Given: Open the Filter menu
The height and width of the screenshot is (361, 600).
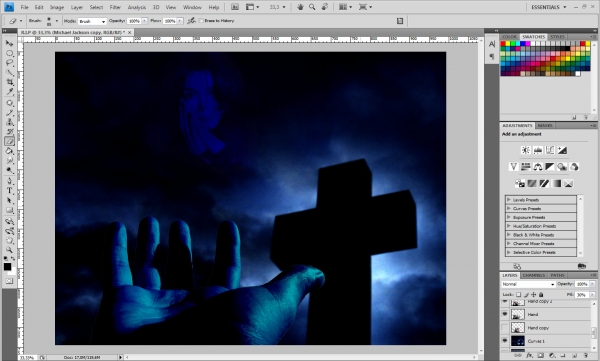Looking at the screenshot, I should tap(115, 7).
